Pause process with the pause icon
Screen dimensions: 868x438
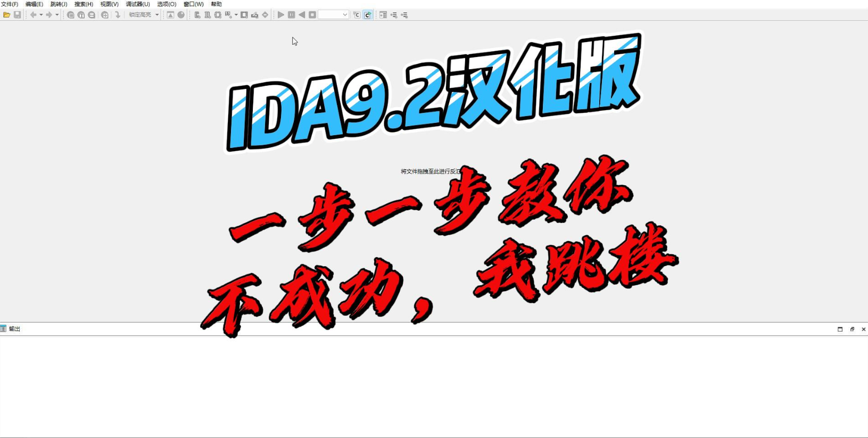[x=291, y=15]
